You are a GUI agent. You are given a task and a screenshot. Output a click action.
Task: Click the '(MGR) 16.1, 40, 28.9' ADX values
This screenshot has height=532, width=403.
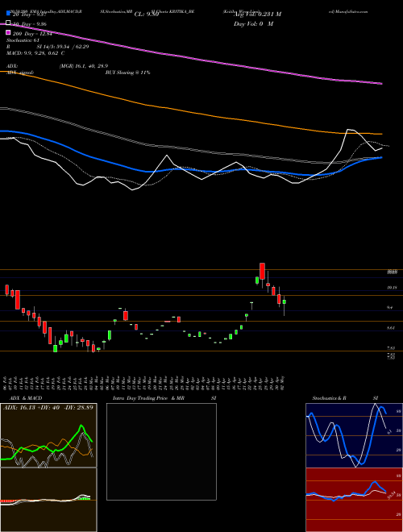click(84, 66)
